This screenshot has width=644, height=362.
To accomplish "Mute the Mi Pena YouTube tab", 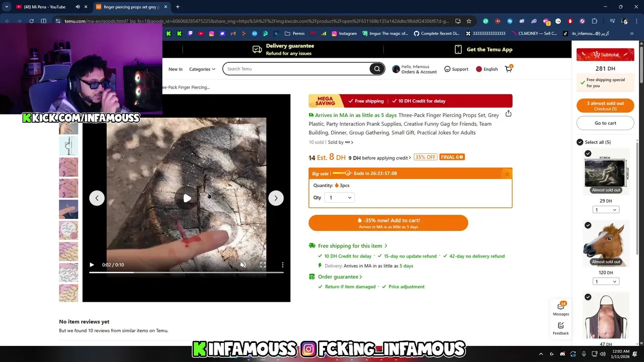I will pos(77,7).
